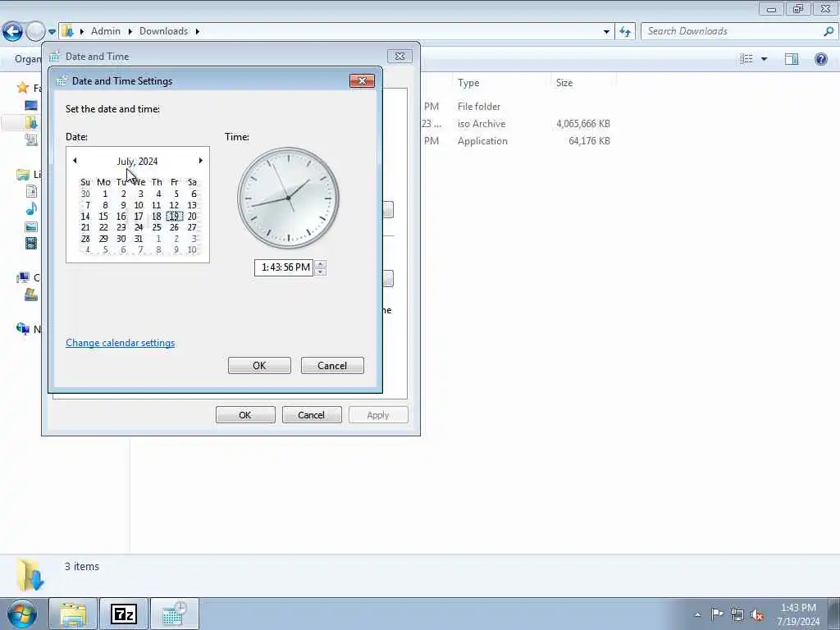840x630 pixels.
Task: Open Pictures library in navigation pane
Action: pos(32,226)
